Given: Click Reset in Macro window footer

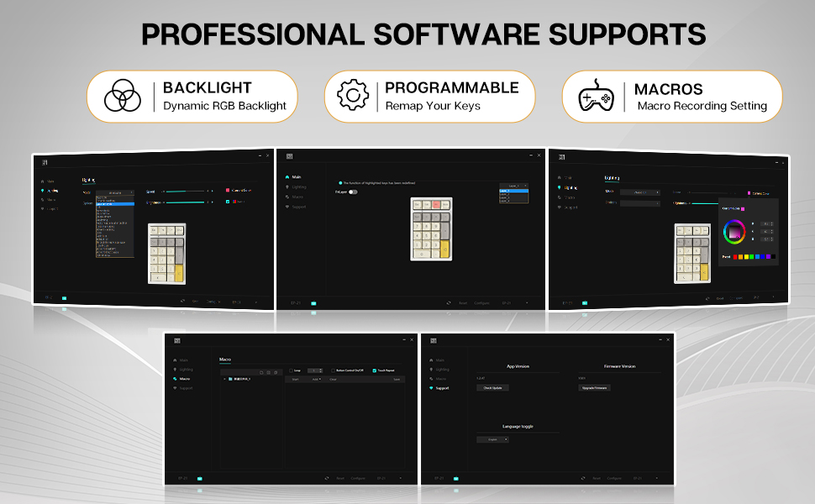Looking at the screenshot, I should click(340, 478).
